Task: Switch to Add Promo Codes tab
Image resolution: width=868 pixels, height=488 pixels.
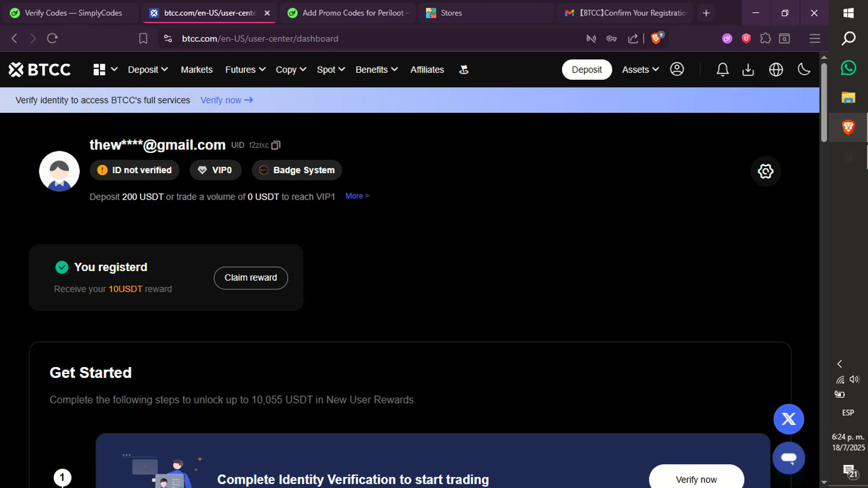Action: click(x=349, y=13)
